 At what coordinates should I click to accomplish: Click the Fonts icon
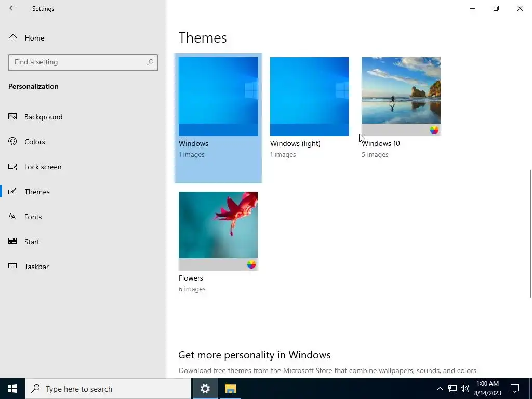coord(12,217)
